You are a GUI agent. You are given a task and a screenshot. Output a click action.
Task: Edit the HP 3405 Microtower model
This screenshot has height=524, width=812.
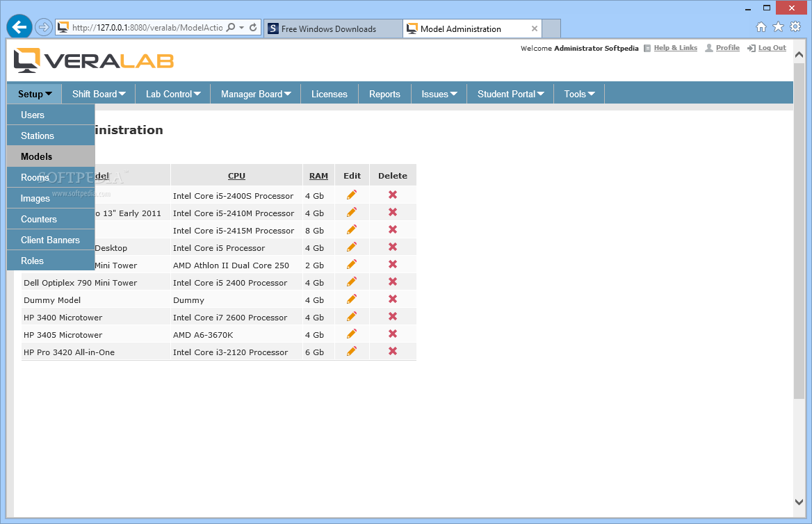352,334
